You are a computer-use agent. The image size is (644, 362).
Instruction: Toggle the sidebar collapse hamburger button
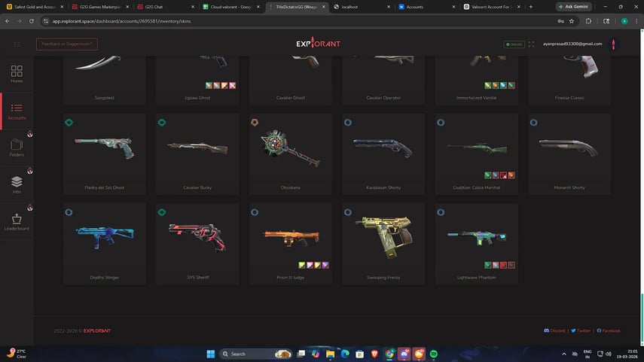point(17,44)
